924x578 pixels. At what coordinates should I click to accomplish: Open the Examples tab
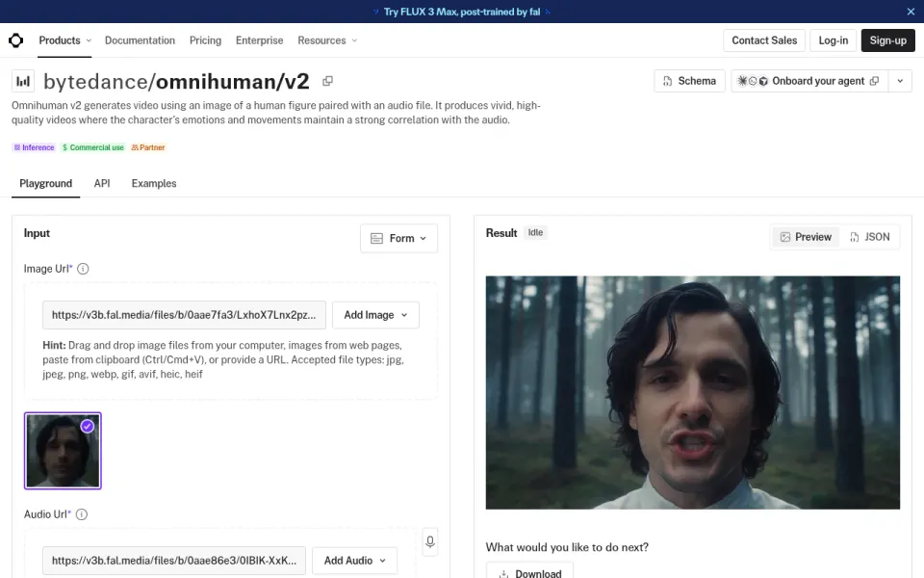coord(154,183)
